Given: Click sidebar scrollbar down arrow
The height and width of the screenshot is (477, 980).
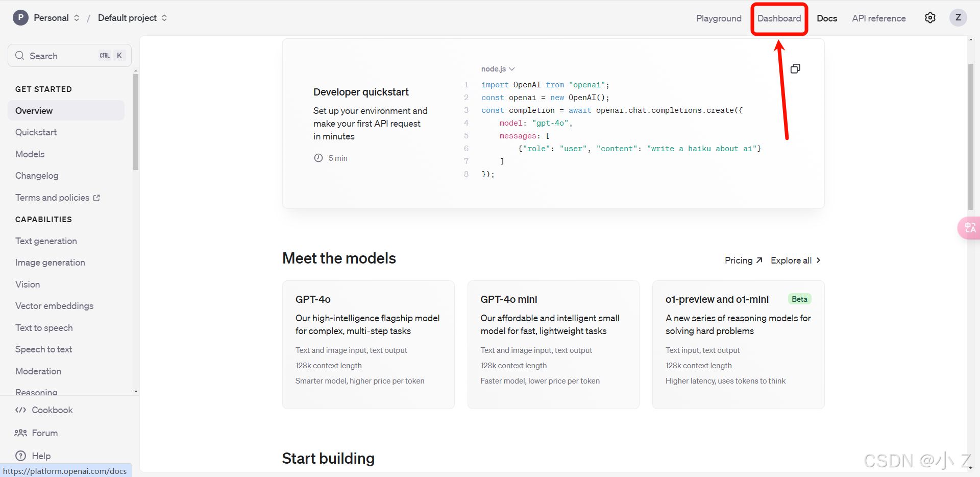Looking at the screenshot, I should click(136, 392).
